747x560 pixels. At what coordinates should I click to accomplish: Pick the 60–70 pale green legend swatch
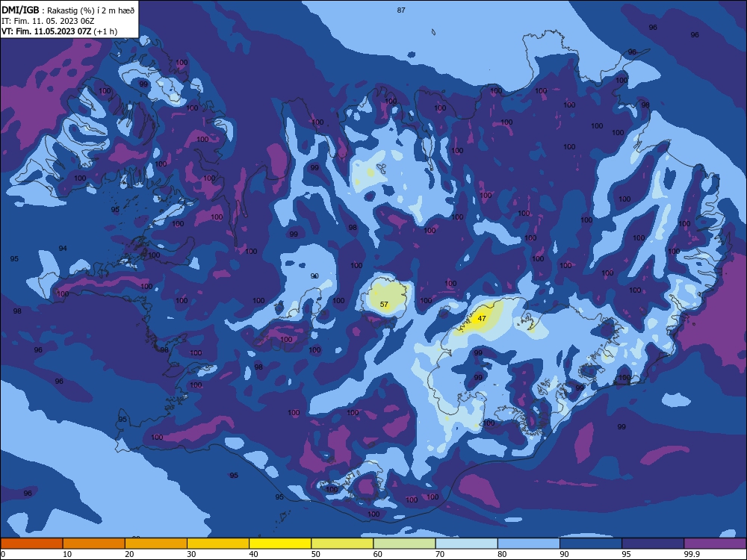(x=404, y=544)
